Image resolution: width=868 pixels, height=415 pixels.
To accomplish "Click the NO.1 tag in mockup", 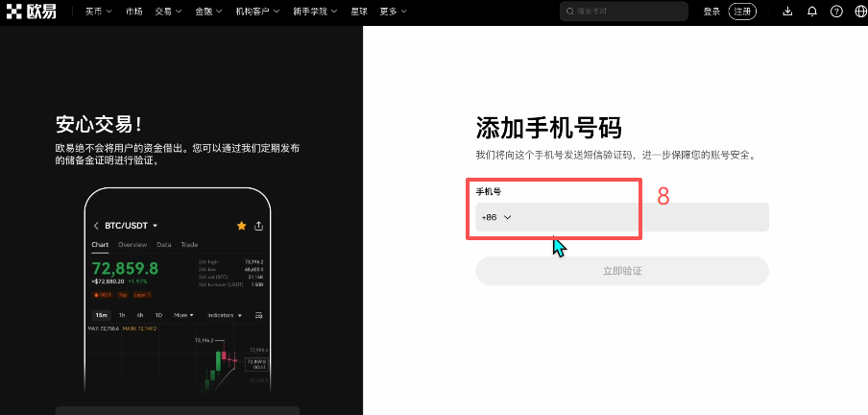I will (x=102, y=295).
